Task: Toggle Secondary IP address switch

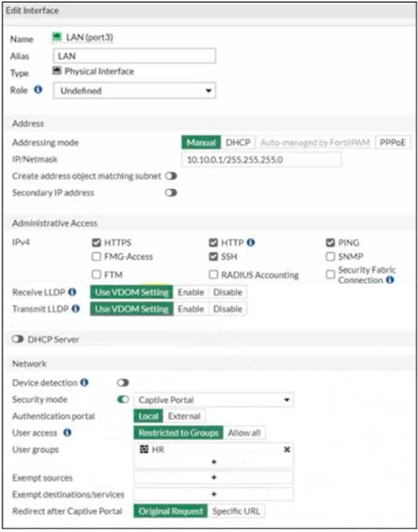Action: pyautogui.click(x=171, y=193)
